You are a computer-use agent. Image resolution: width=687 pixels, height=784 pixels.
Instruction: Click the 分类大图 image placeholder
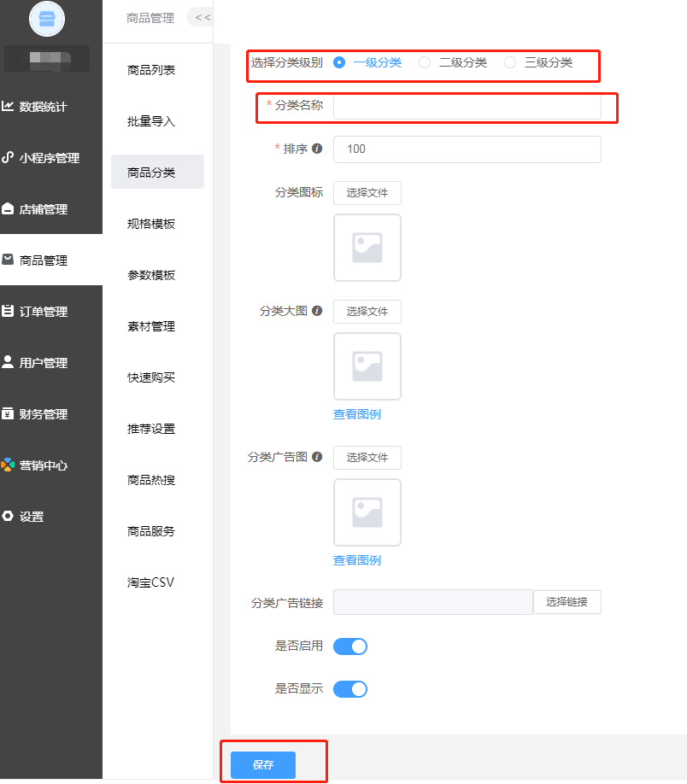[x=367, y=366]
